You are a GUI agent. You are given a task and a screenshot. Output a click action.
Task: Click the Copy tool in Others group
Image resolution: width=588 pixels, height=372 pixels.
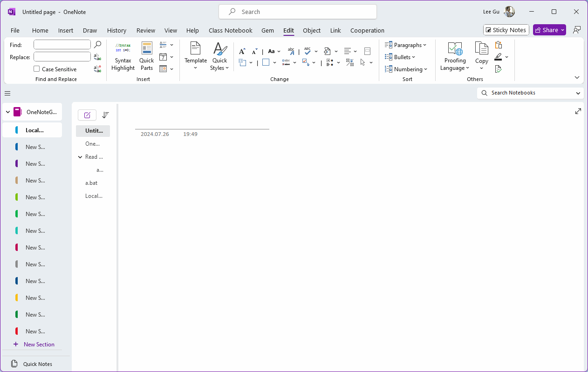[x=481, y=56]
